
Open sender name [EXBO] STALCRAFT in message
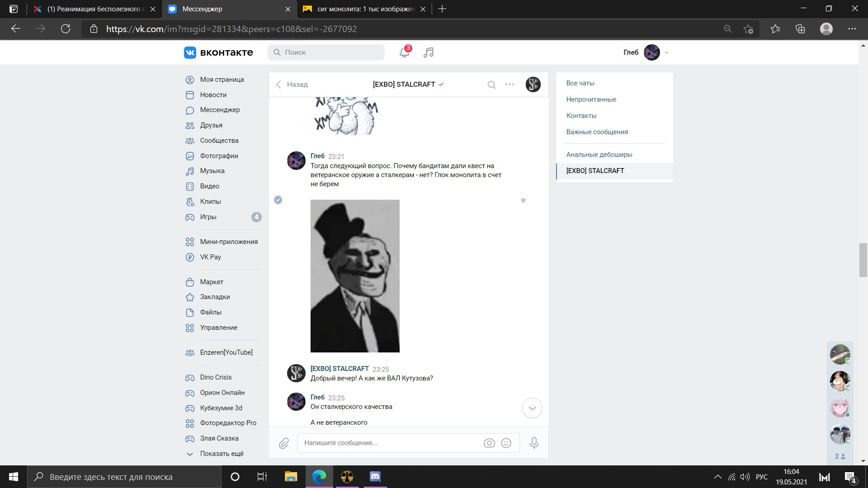click(340, 369)
